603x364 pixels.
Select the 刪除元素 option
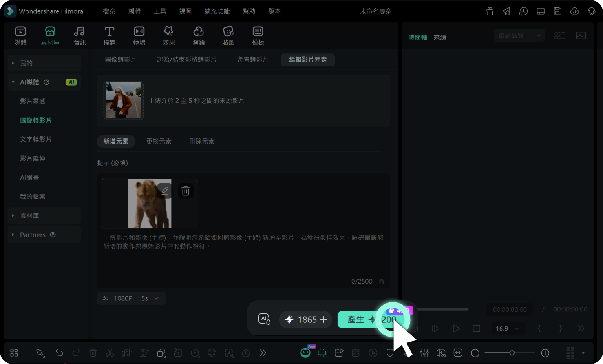[x=202, y=141]
